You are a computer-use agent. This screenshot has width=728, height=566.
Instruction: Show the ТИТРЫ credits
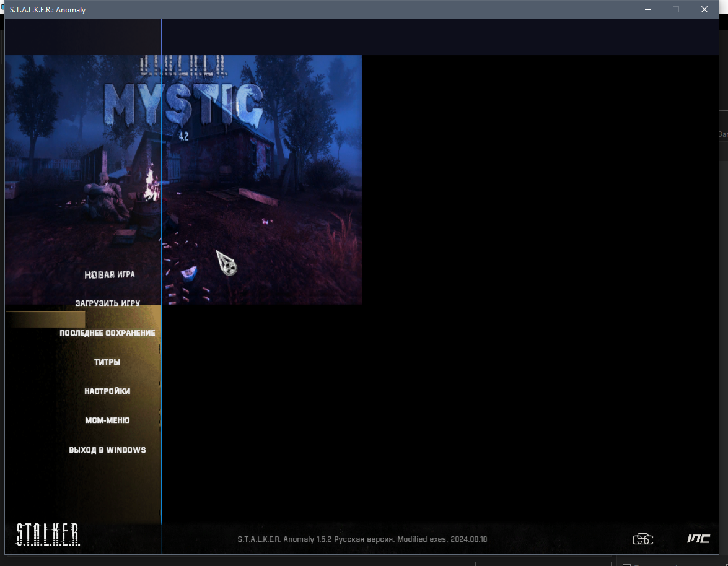107,362
